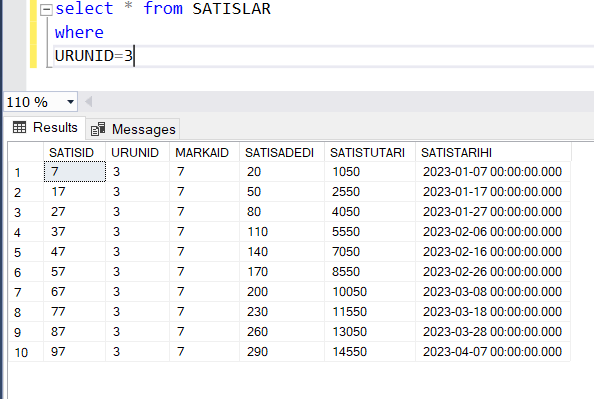Image resolution: width=594 pixels, height=399 pixels.
Task: Click the SATISTUTARI cell 13050
Action: 370,332
